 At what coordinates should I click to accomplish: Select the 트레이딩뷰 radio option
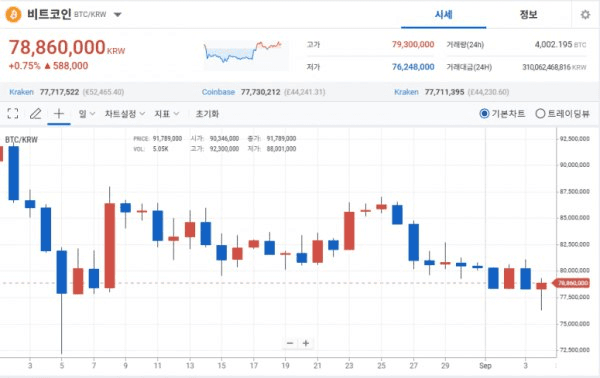(x=562, y=114)
